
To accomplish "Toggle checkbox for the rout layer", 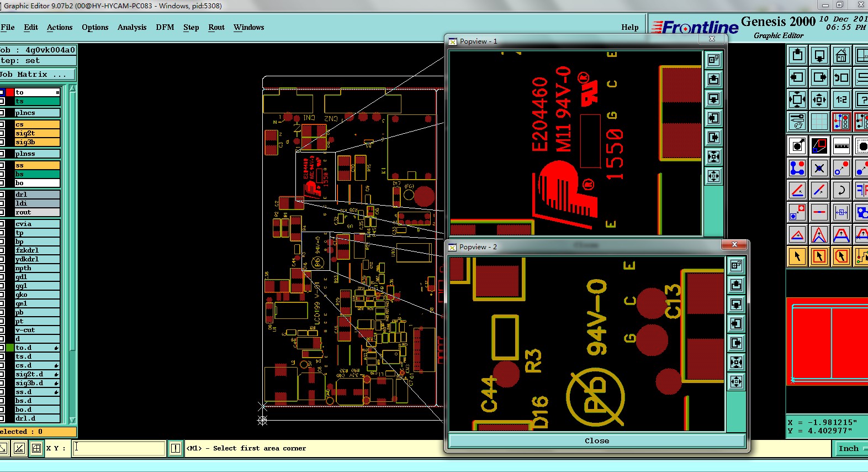I will (2, 212).
